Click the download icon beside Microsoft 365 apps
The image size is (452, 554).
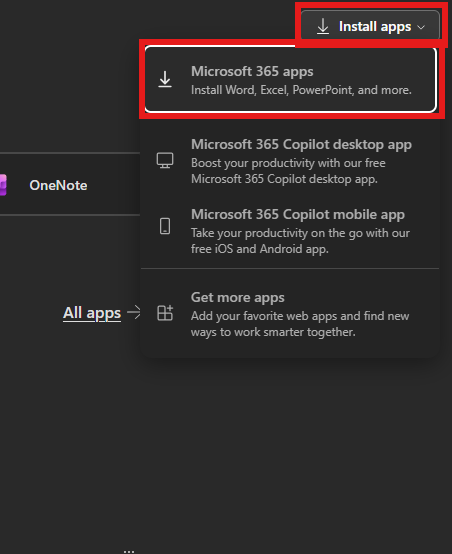pyautogui.click(x=165, y=79)
